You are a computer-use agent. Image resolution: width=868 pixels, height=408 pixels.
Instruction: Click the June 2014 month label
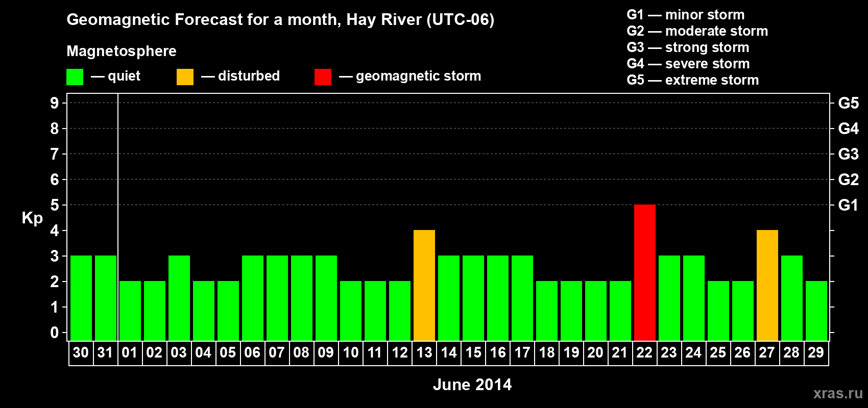pyautogui.click(x=472, y=385)
